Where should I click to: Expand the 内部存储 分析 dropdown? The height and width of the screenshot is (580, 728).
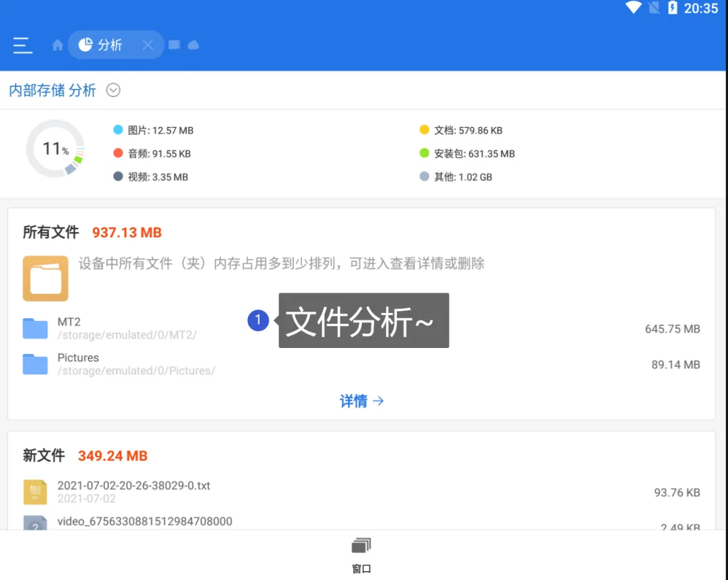113,90
